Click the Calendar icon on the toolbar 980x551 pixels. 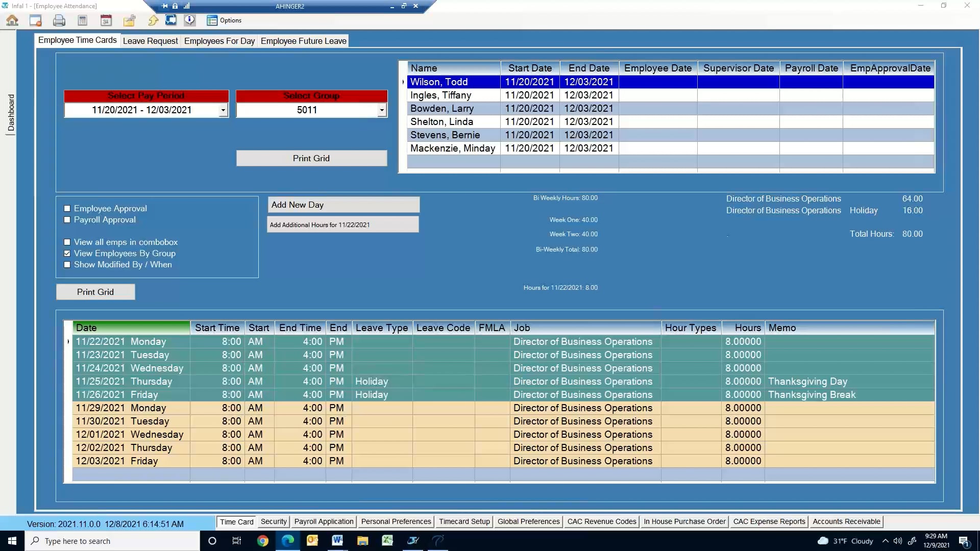click(106, 20)
